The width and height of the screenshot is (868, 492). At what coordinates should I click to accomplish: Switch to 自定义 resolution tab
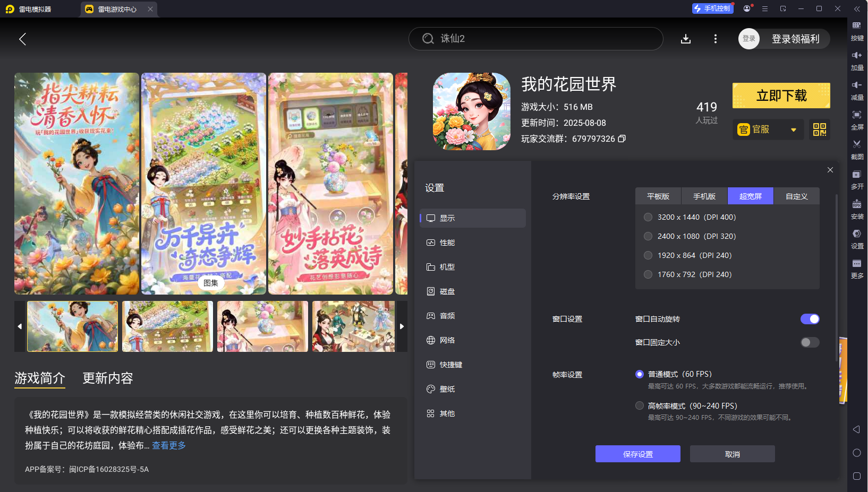click(797, 196)
